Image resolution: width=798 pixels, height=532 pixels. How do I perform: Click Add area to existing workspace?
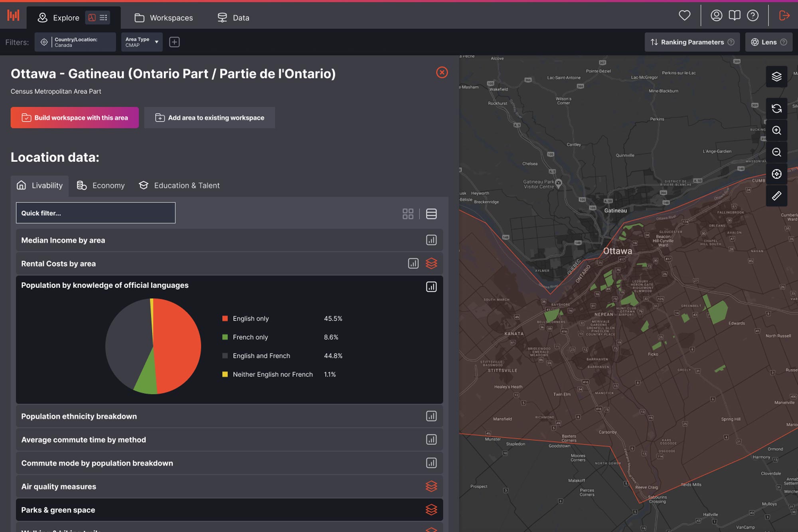click(209, 117)
